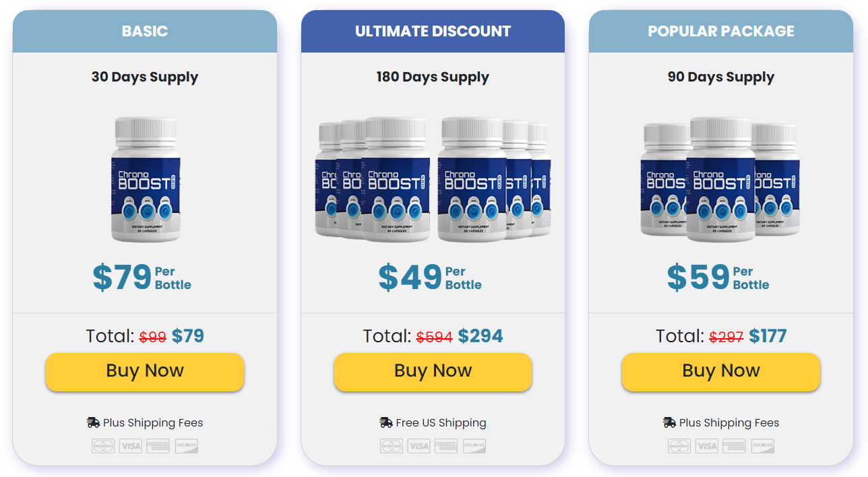Click Buy Now for the 180 Days Supply
Viewport: 868px width, 477px height.
(433, 371)
